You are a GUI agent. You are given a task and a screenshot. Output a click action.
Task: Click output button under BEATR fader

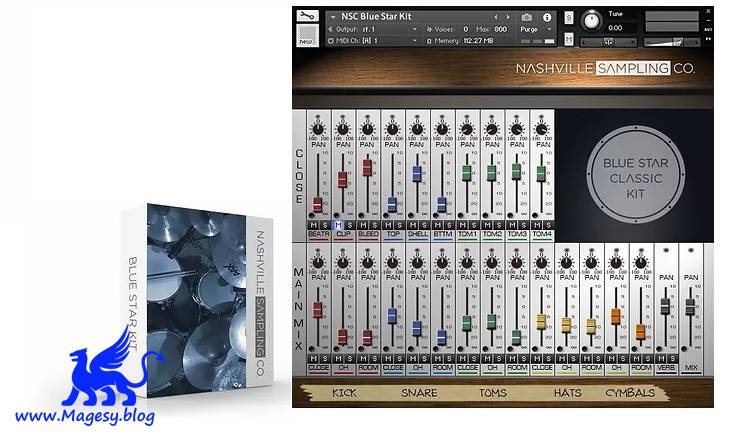point(311,216)
